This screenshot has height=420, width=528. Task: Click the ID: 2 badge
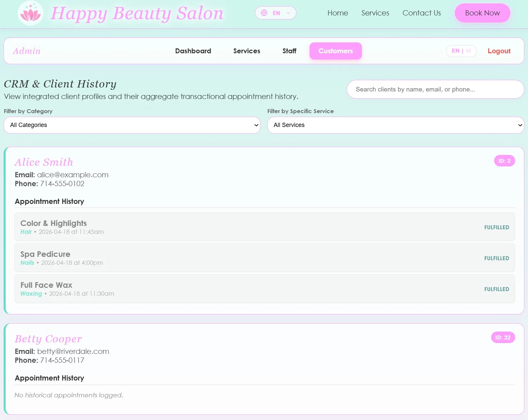click(x=504, y=161)
